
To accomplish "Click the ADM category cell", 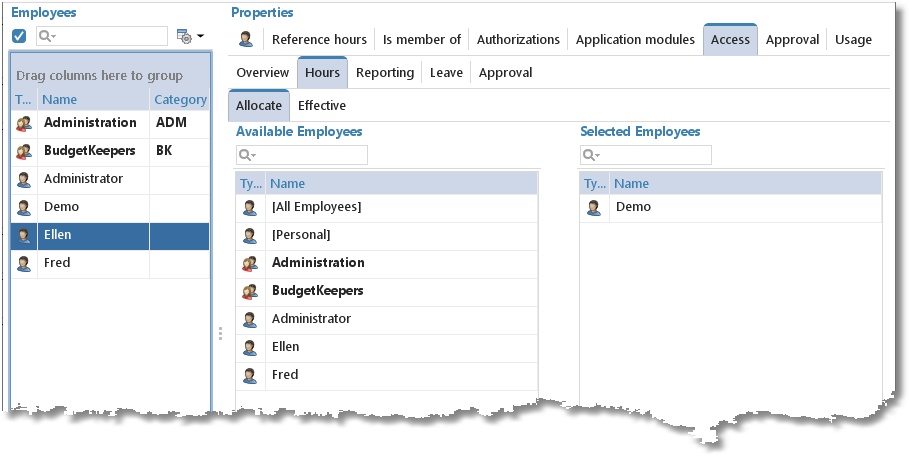I will pyautogui.click(x=179, y=122).
